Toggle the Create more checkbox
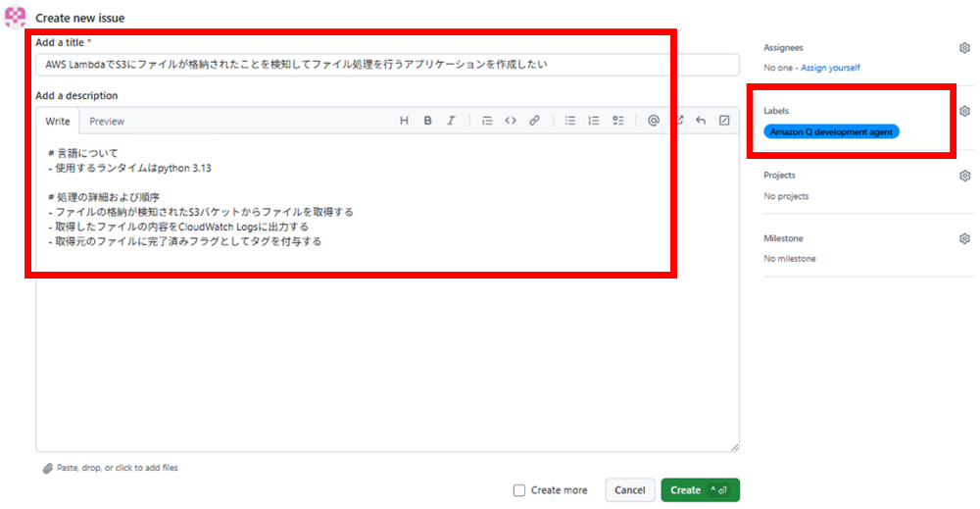 coord(519,490)
